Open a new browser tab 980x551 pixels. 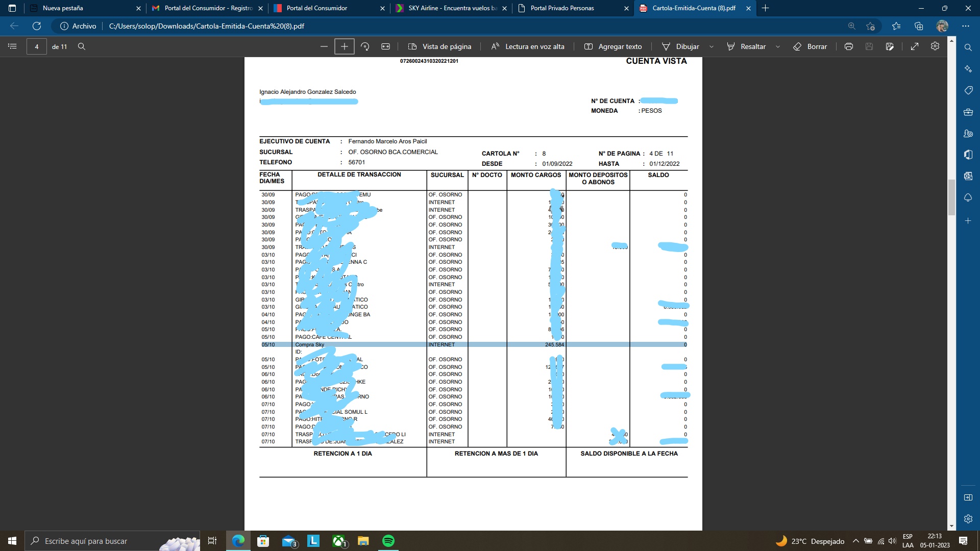[x=765, y=8]
